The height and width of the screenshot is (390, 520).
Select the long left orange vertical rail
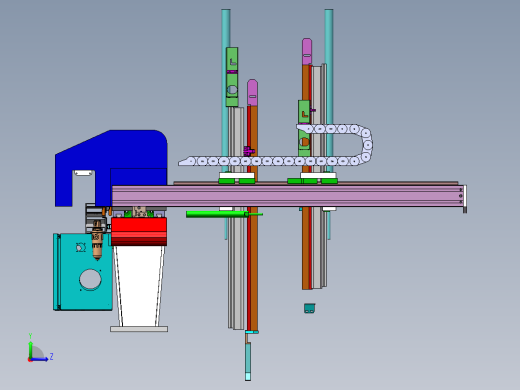(254, 253)
